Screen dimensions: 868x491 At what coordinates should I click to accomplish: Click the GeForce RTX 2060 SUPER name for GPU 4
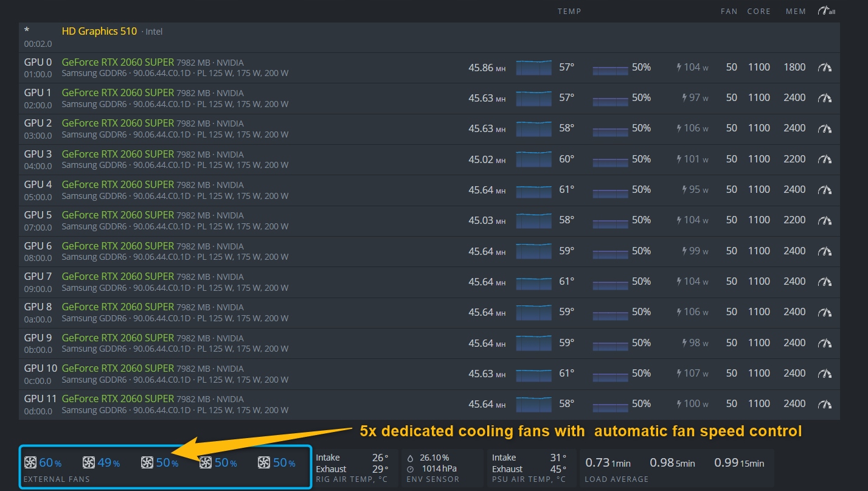coord(118,184)
